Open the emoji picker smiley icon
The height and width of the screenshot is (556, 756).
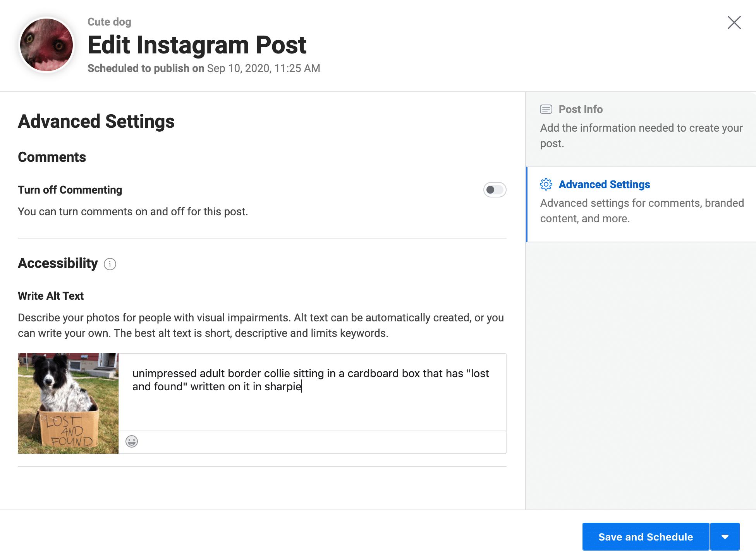tap(132, 441)
